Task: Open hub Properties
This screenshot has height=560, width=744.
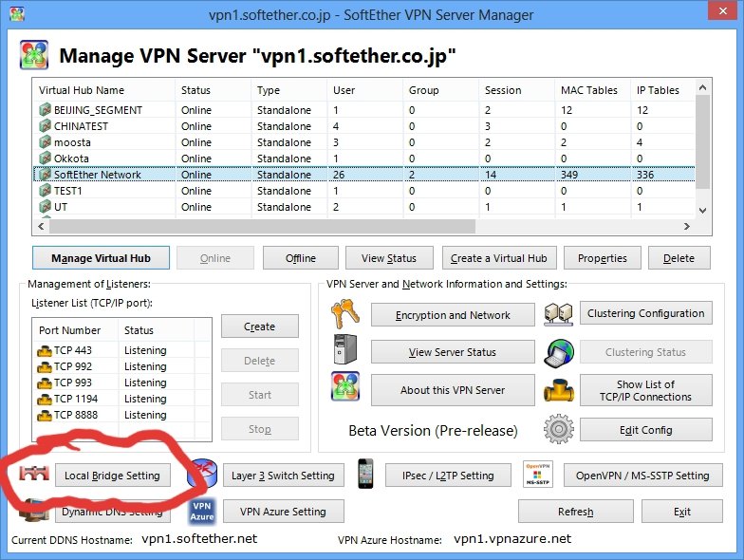Action: (602, 258)
